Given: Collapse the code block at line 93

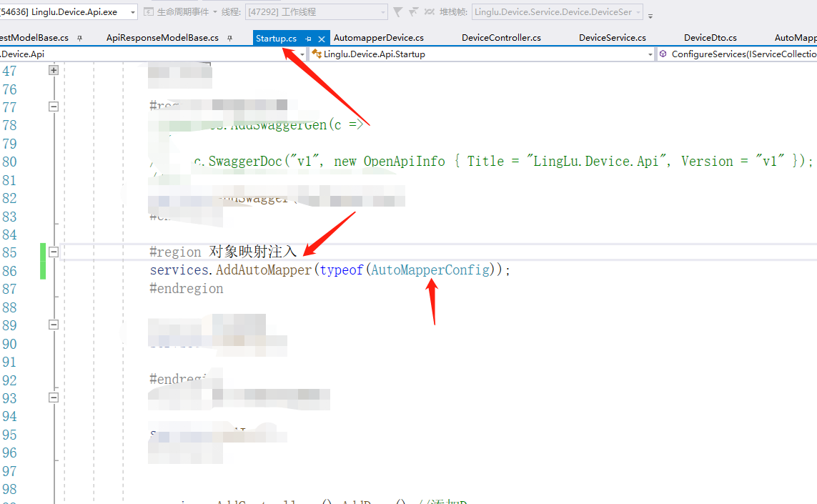Looking at the screenshot, I should (x=53, y=398).
